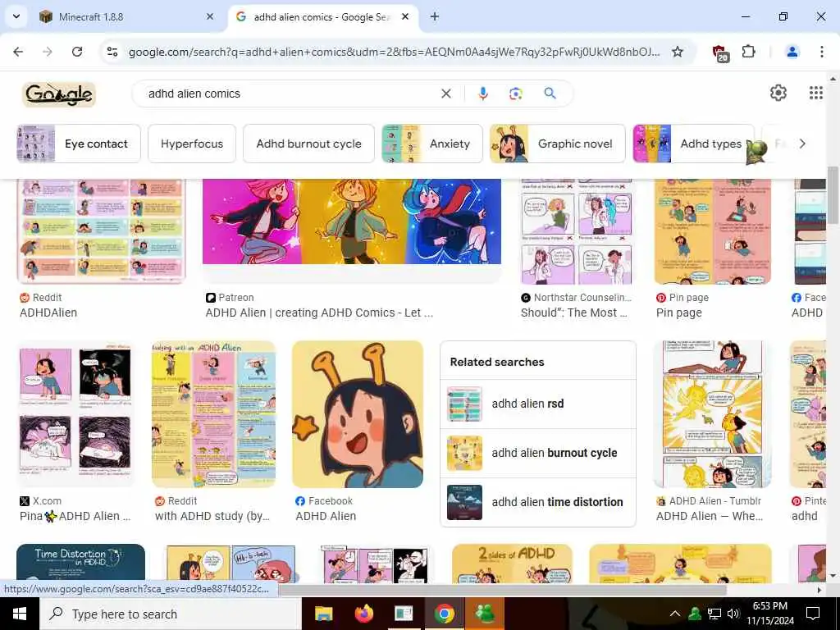
Task: Select the adhd alien comics tab
Action: click(x=322, y=16)
